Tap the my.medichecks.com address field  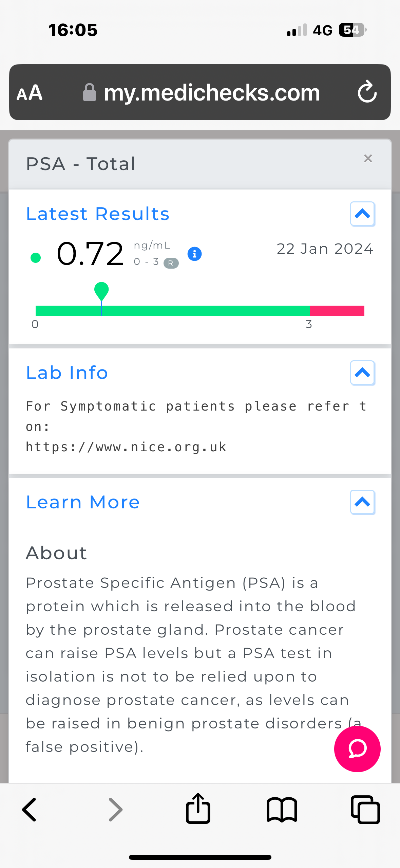pos(212,93)
